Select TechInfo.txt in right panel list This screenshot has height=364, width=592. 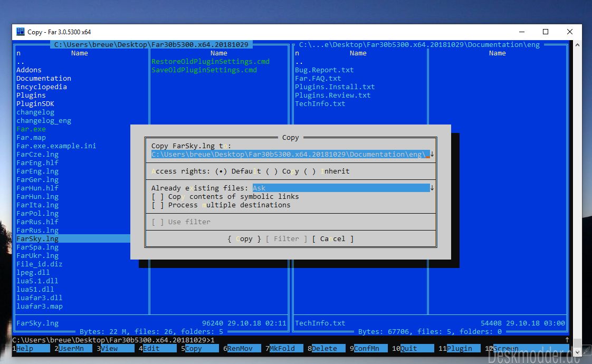click(320, 103)
